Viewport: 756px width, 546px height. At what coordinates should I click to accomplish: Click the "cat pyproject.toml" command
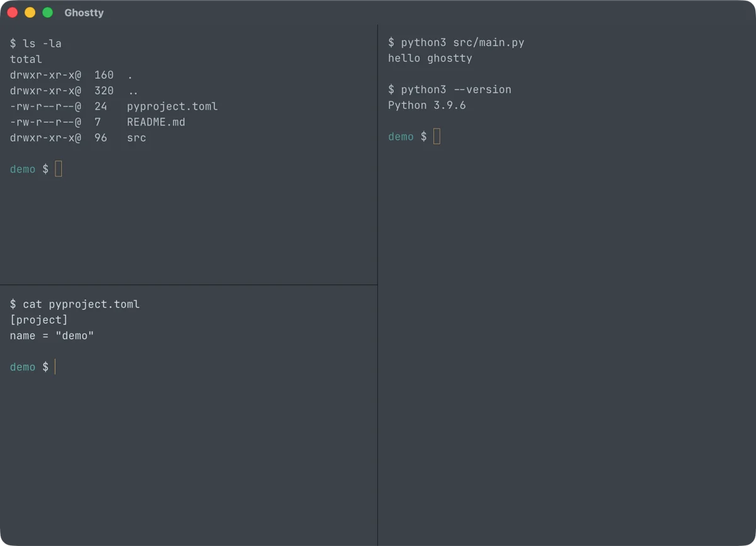[75, 304]
